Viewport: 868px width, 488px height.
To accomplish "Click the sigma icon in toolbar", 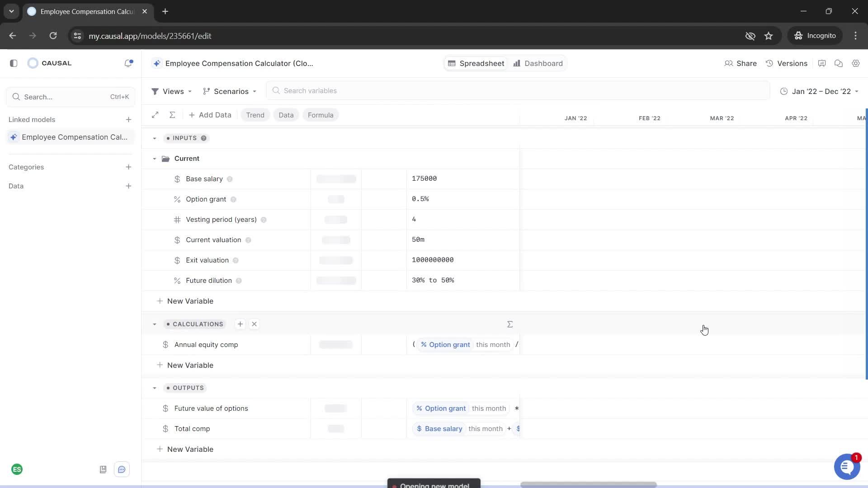I will pyautogui.click(x=172, y=115).
